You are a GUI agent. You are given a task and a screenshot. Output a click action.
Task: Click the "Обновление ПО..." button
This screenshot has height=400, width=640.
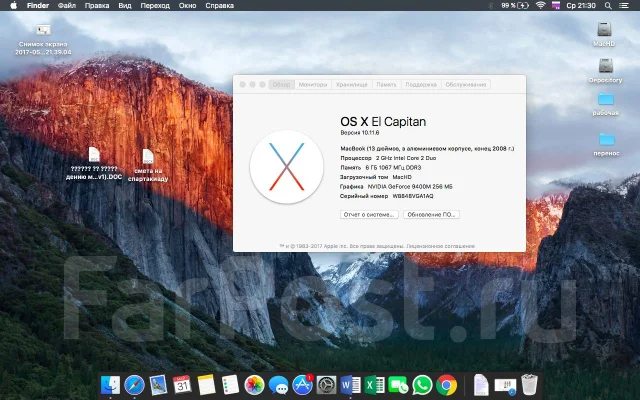pos(431,214)
